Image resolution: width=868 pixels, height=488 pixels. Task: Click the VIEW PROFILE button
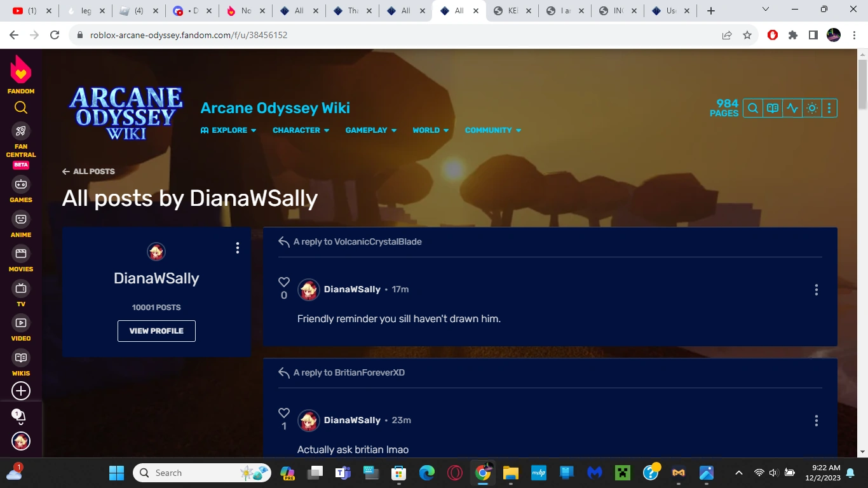point(156,330)
